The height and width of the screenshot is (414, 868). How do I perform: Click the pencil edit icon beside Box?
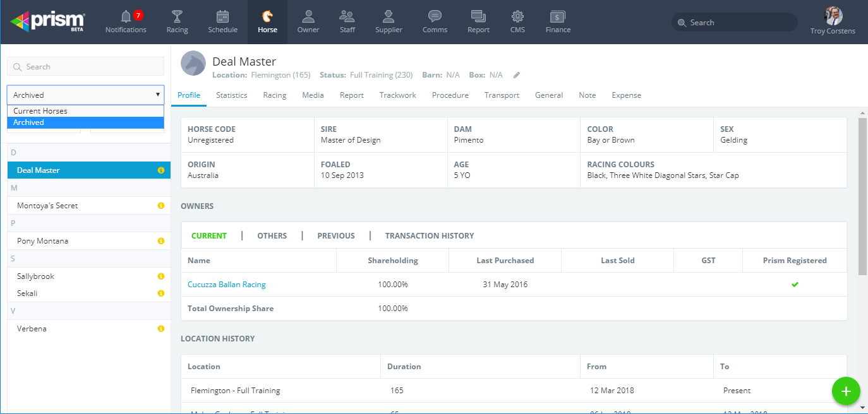517,75
